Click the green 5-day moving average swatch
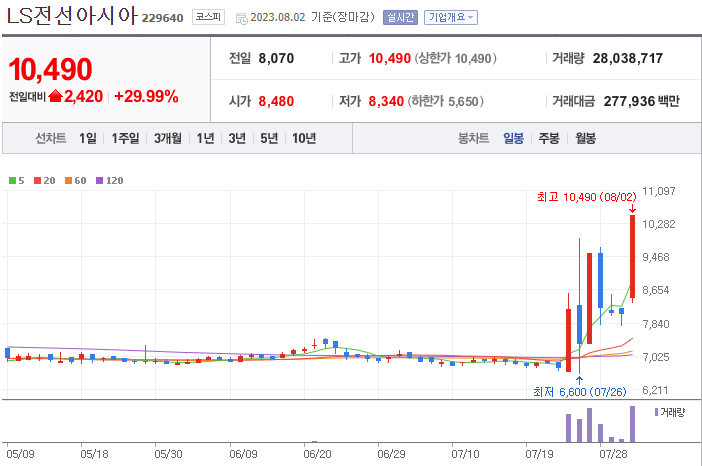The width and height of the screenshot is (702, 466). [13, 180]
